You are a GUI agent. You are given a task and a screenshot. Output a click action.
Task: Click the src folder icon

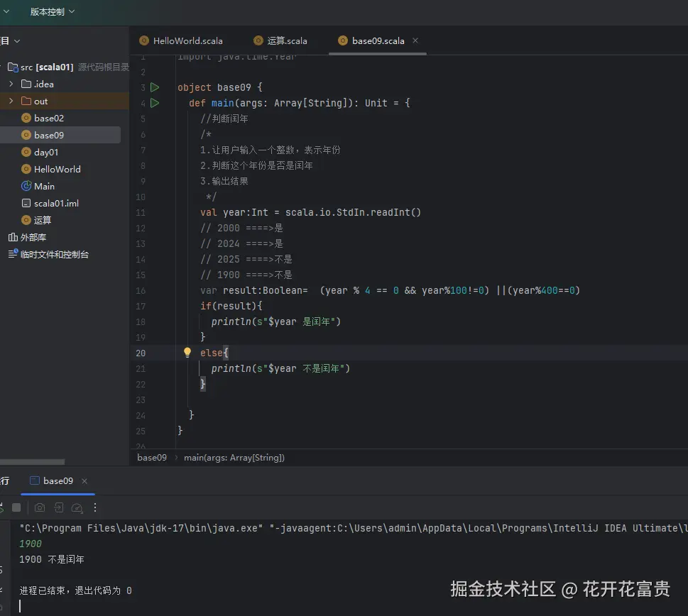(13, 67)
